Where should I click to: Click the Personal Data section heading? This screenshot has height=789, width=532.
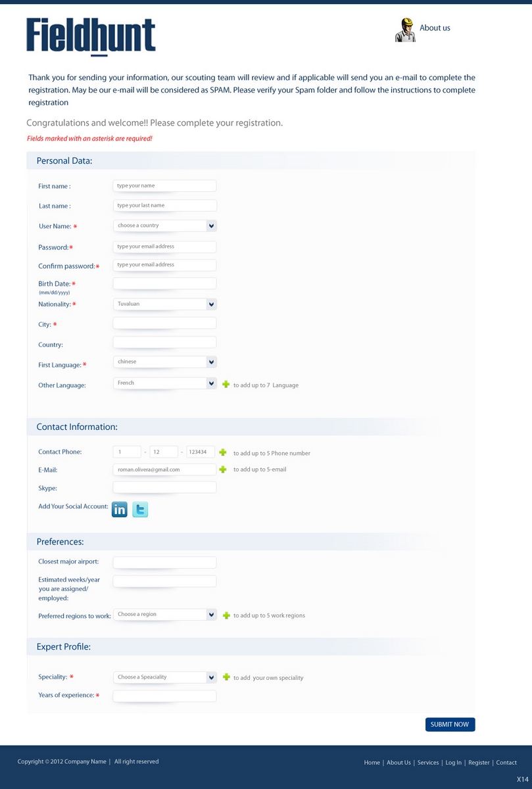pos(64,160)
